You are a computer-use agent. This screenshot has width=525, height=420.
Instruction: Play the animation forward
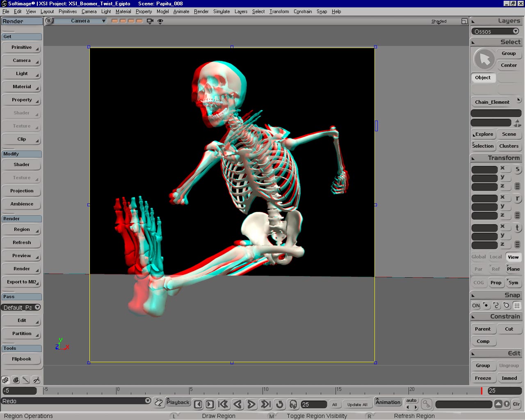click(251, 404)
